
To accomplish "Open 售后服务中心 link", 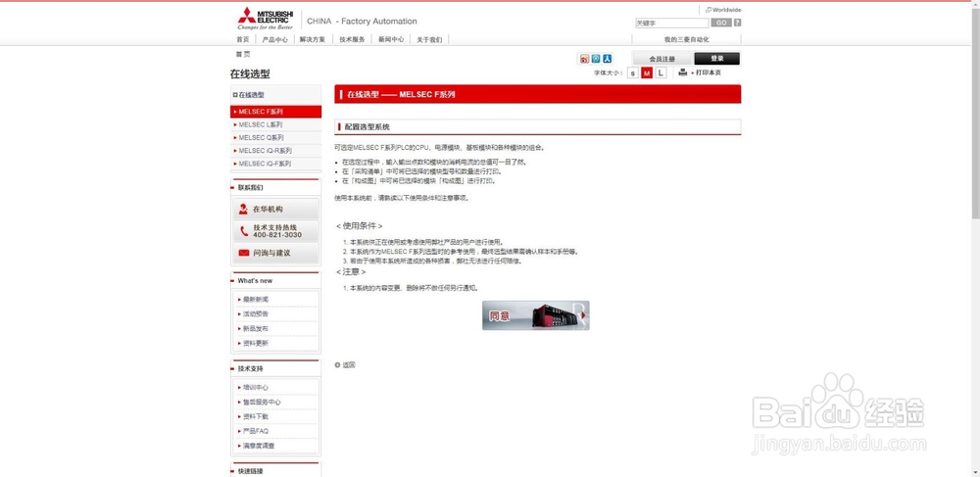I will [260, 403].
